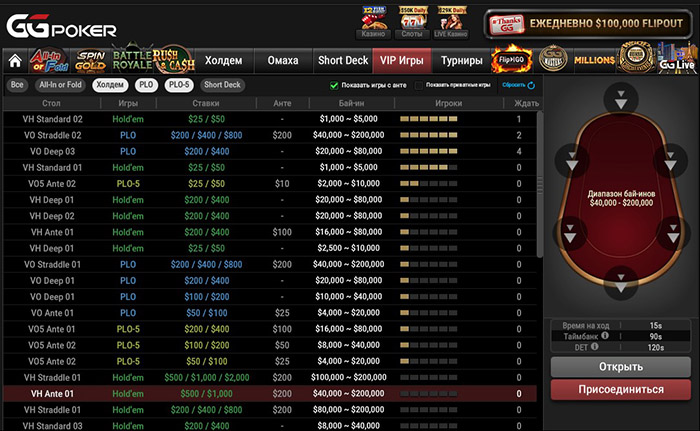Choose the bottom seat arrow on table
The image size is (700, 431).
tap(621, 285)
